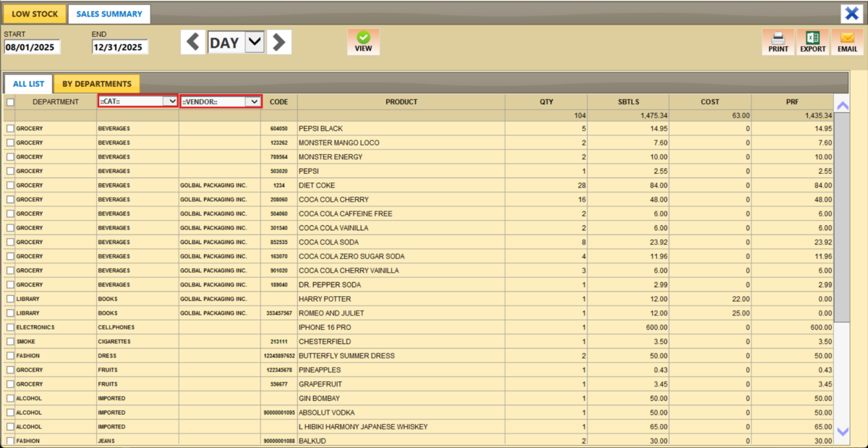Click the MONSTER ENERGY product cell

(x=401, y=157)
